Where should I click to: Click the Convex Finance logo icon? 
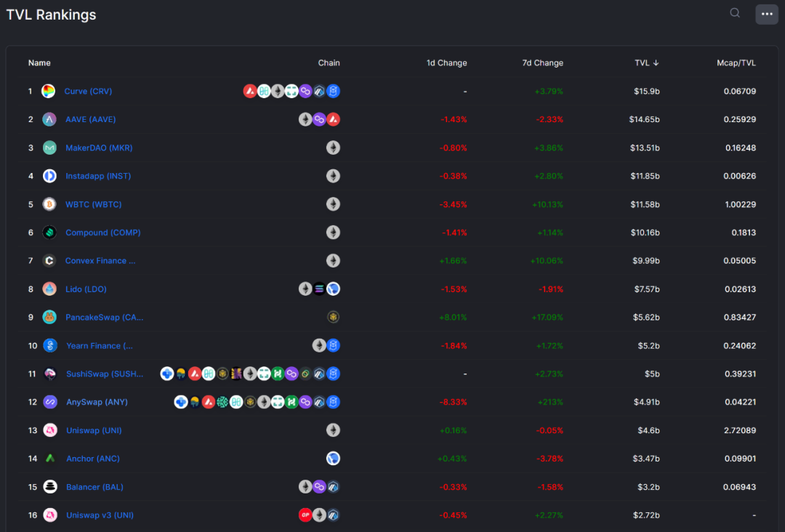coord(49,261)
